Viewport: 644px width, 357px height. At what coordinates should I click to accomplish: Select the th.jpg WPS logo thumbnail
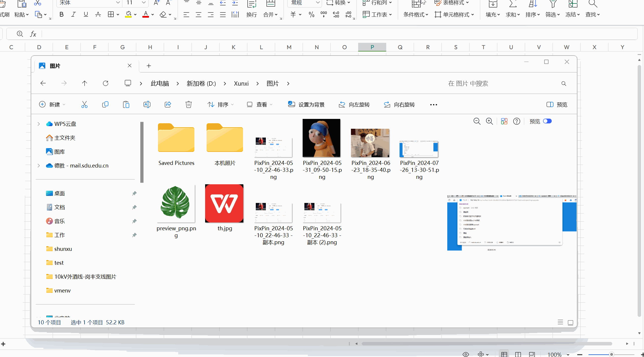point(224,203)
